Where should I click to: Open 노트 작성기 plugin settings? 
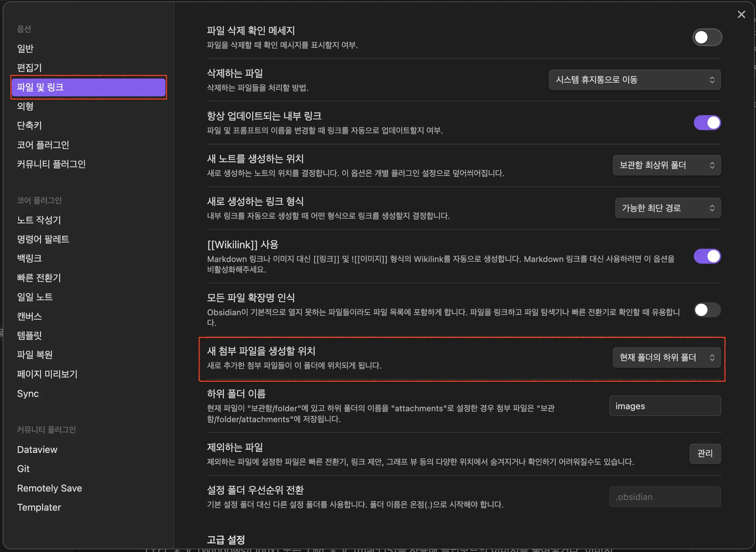(89, 220)
